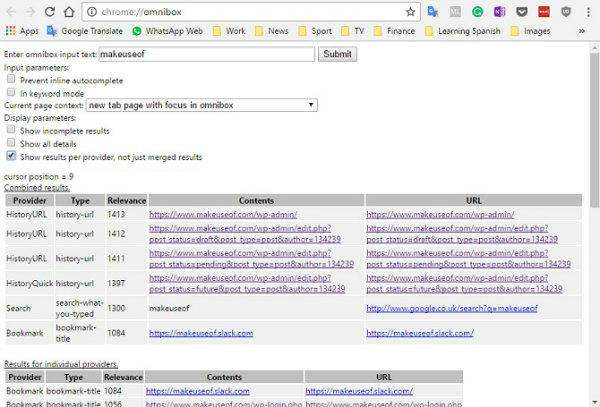Uncheck Show results per provider option
The image size is (600, 407).
(x=11, y=157)
